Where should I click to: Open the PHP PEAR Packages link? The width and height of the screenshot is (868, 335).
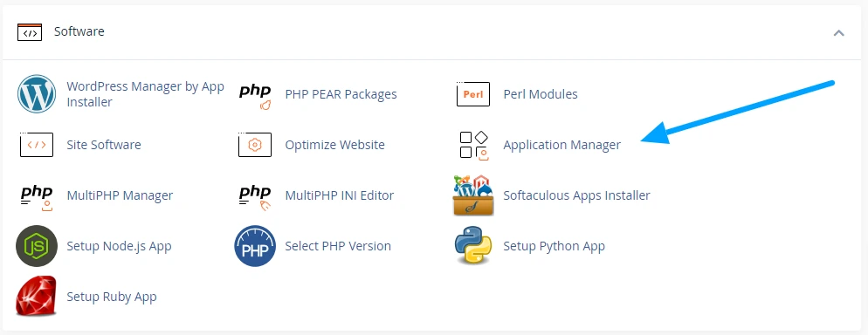[x=341, y=94]
